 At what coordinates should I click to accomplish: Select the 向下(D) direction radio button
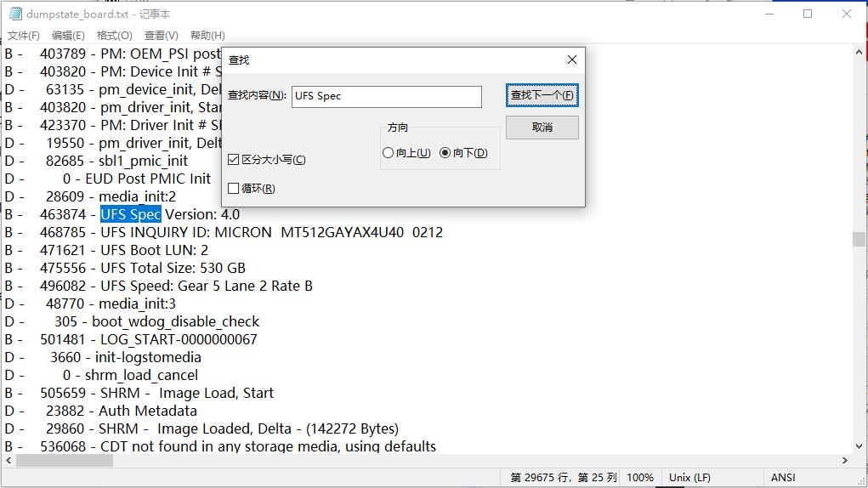(463, 153)
